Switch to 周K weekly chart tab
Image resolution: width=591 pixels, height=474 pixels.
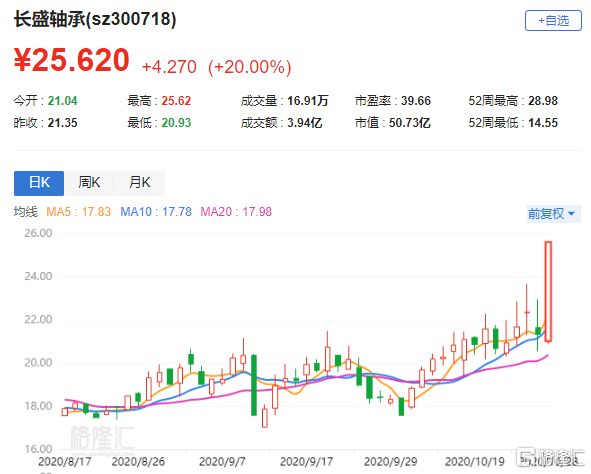pos(89,183)
